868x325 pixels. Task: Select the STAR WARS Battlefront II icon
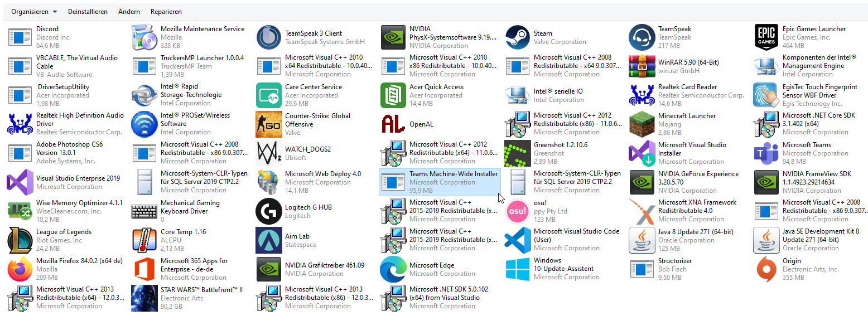coord(144,298)
